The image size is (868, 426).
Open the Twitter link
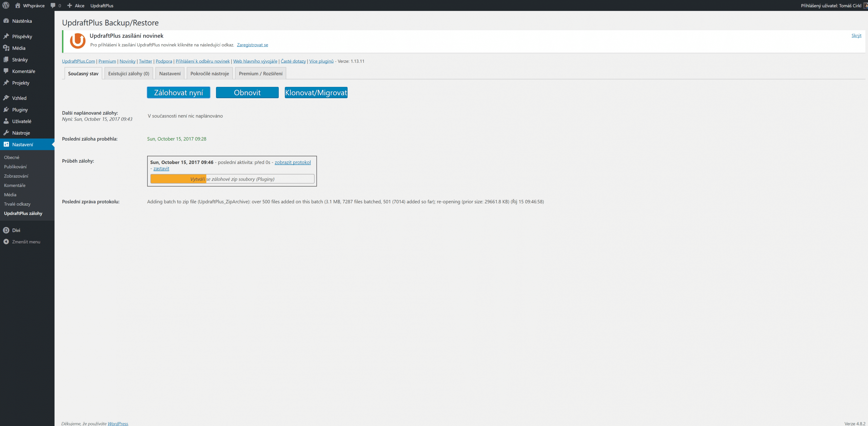click(x=145, y=61)
